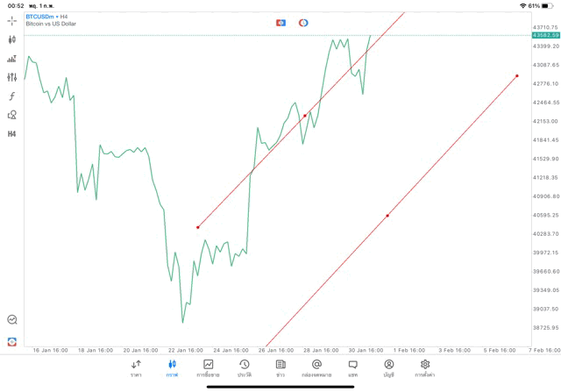Open the ข่าว (News) tab

pos(280,367)
